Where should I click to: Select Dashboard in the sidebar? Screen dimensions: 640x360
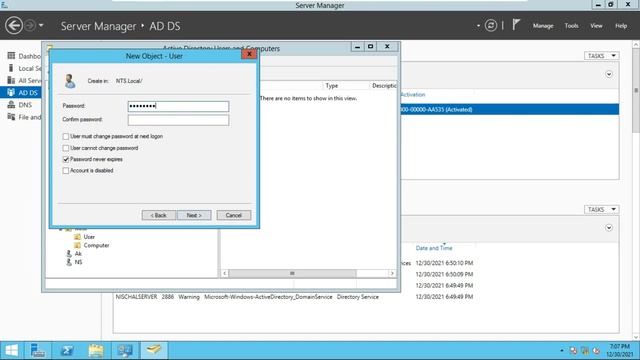click(x=24, y=56)
